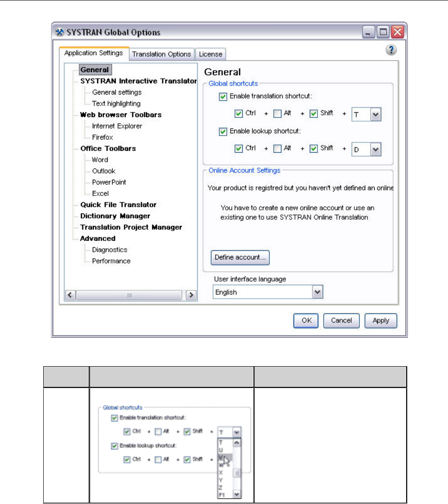448x504 pixels.
Task: Select Outlook under Office Toolbars
Action: 104,171
